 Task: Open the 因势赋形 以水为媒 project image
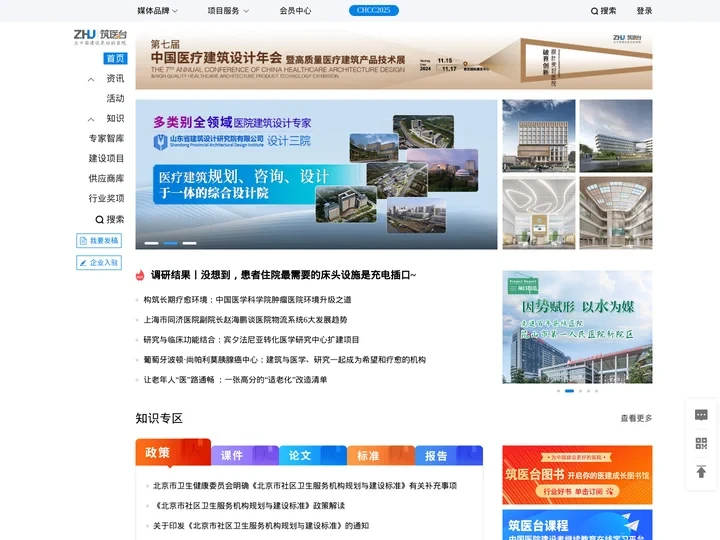(577, 327)
